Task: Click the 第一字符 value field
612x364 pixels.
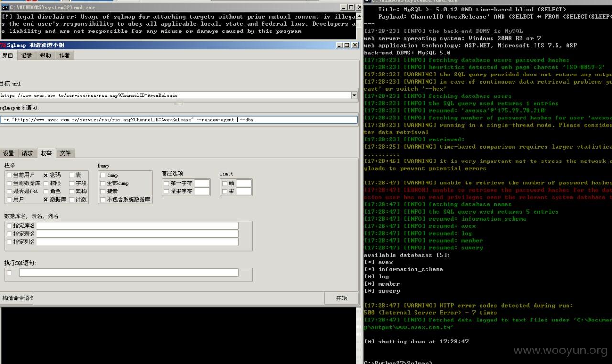Action: pyautogui.click(x=202, y=183)
